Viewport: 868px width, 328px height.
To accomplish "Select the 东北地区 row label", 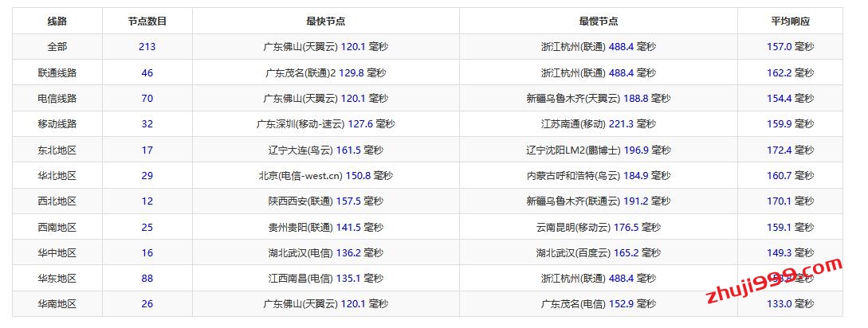I will point(57,150).
